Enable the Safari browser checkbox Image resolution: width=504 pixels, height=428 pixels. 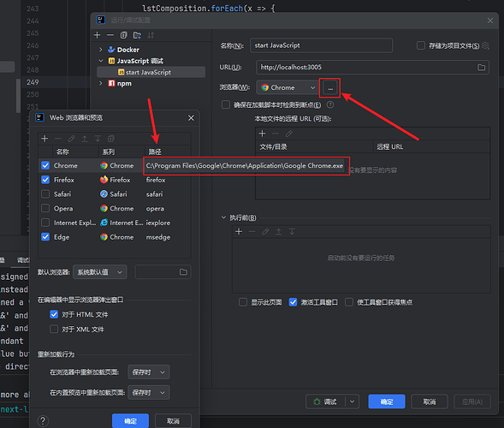pyautogui.click(x=45, y=194)
